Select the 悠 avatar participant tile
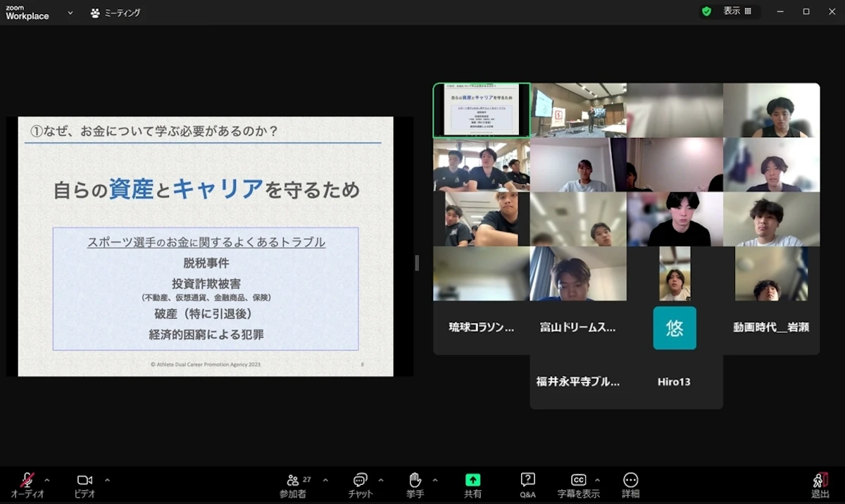 [675, 327]
